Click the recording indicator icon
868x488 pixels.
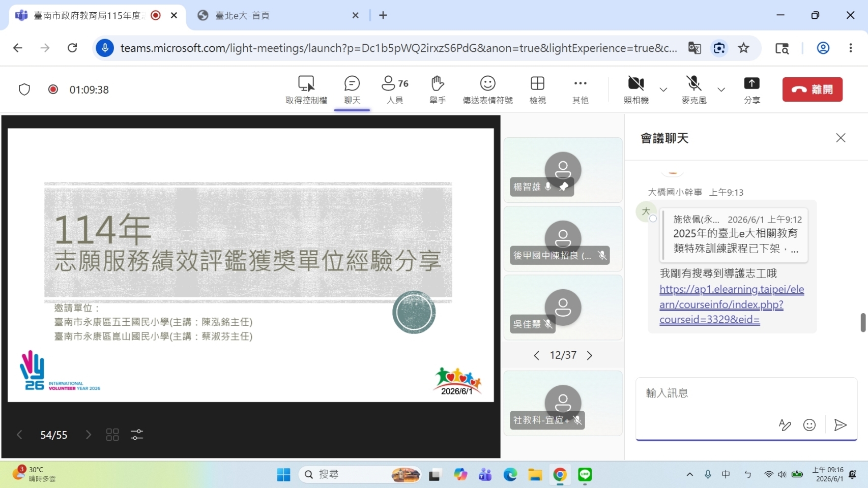pyautogui.click(x=53, y=89)
